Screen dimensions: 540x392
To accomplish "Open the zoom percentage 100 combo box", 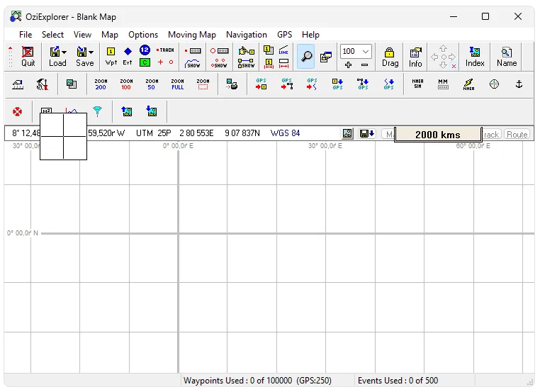I will 356,52.
